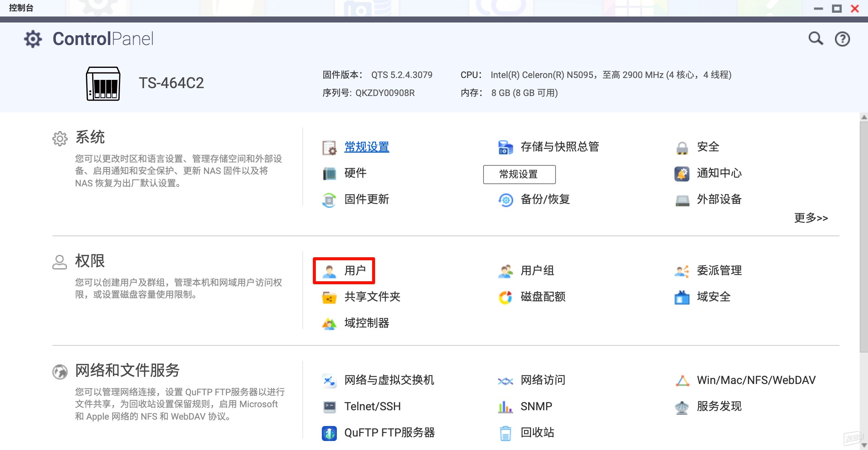The width and height of the screenshot is (868, 450).
Task: Open the 共享文件夹 icon
Action: pyautogui.click(x=329, y=297)
